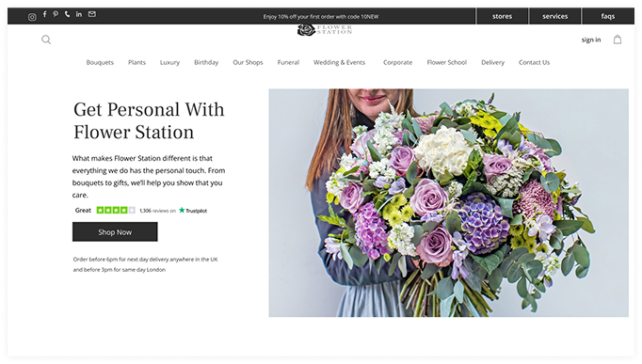Select Birthday in navigation
The image size is (642, 364).
click(x=206, y=63)
